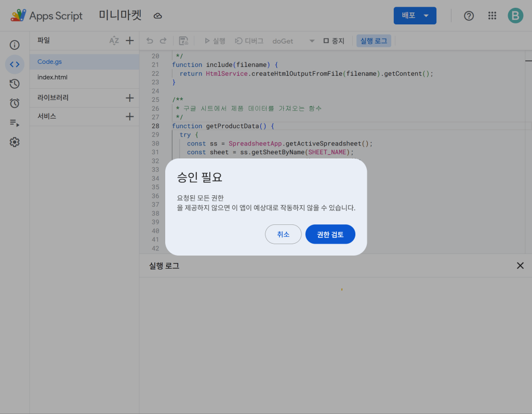
Task: Click 취소 button in approval dialog
Action: click(283, 234)
